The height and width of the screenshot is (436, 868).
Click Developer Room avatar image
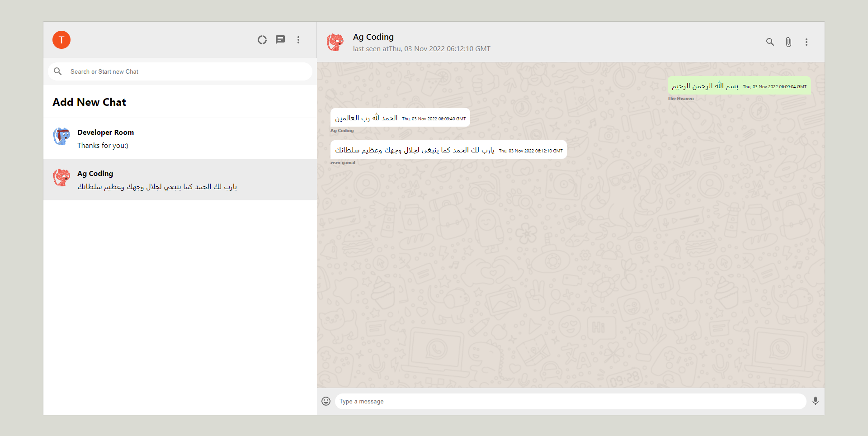[x=61, y=137]
